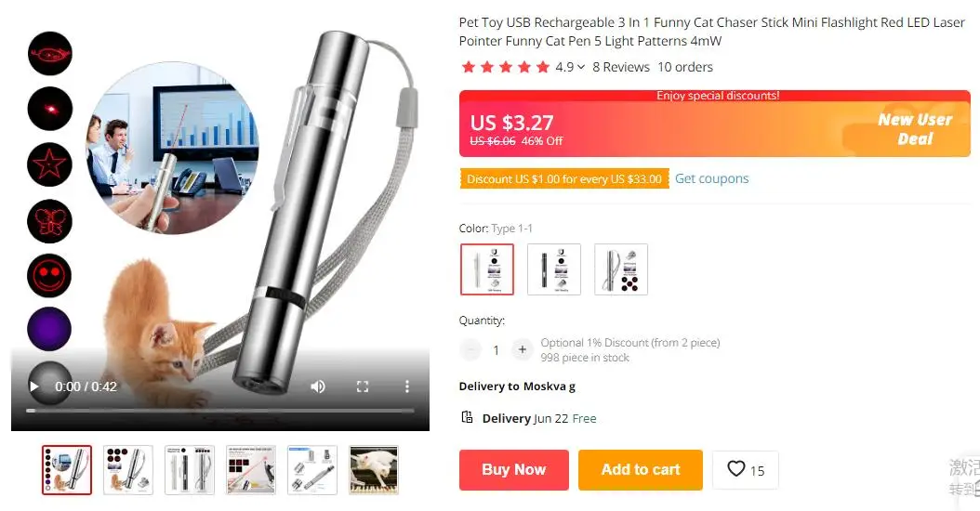Open the Get coupons link
Viewport: 980px width, 511px height.
pyautogui.click(x=712, y=178)
